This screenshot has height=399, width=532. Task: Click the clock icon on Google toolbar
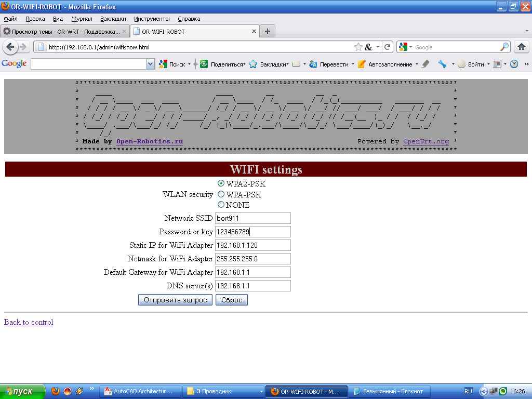point(514,64)
